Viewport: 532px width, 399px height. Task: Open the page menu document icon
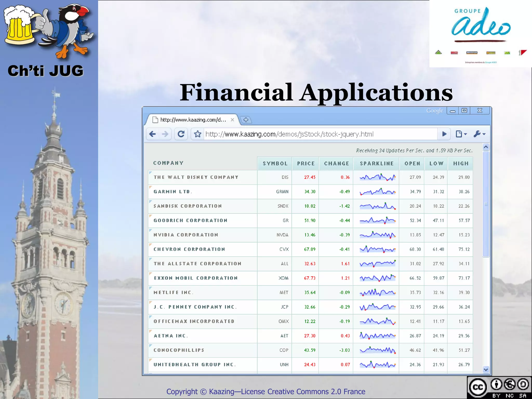[x=461, y=134]
